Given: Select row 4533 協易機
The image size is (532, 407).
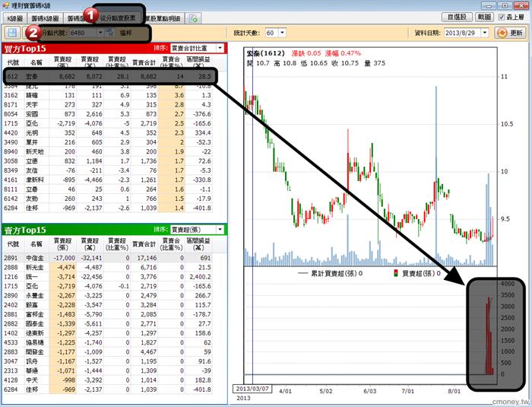Looking at the screenshot, I should tap(108, 343).
